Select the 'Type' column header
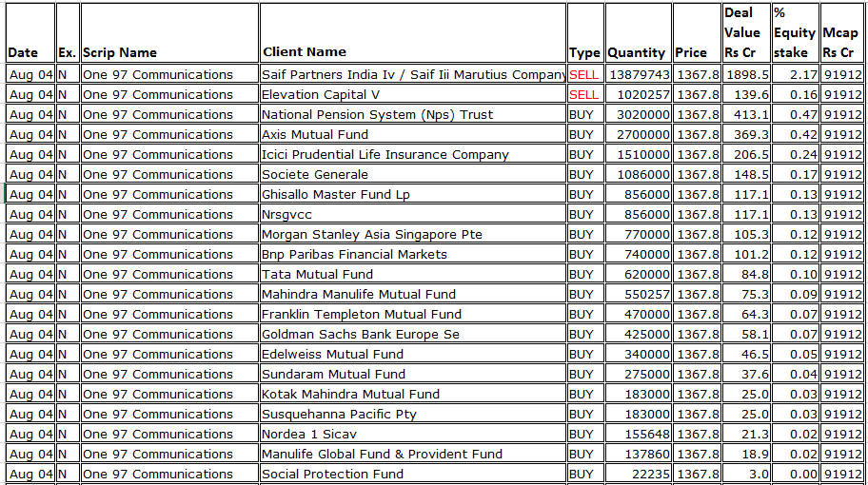This screenshot has width=868, height=485. click(x=585, y=32)
